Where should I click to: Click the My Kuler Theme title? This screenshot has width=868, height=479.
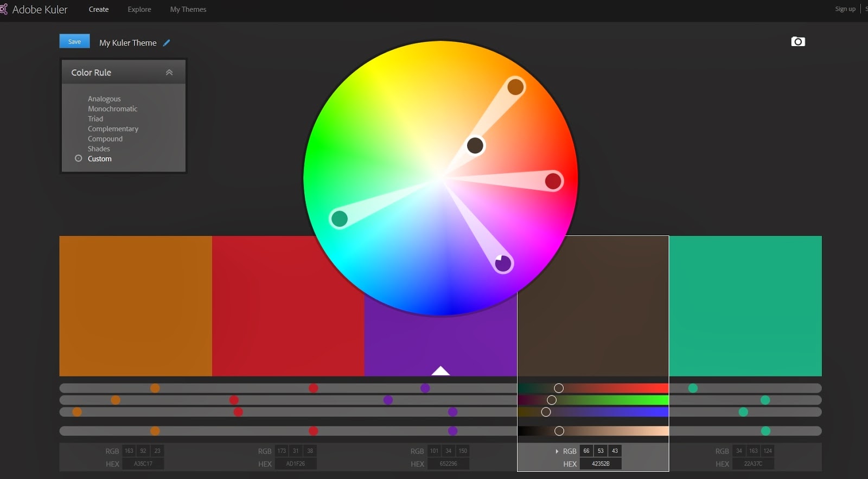tap(128, 43)
